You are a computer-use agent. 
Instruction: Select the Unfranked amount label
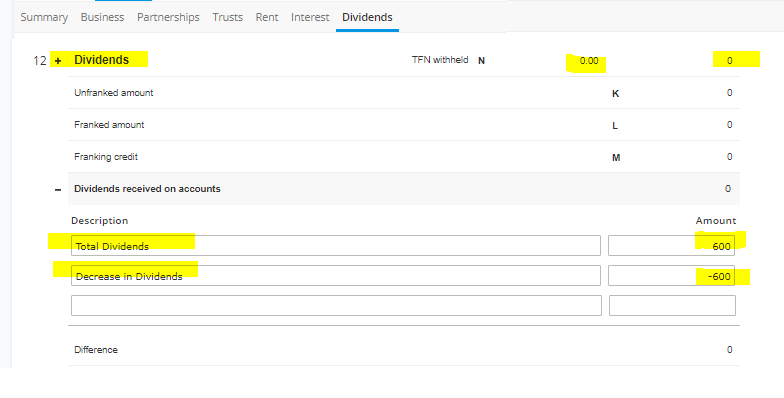114,92
